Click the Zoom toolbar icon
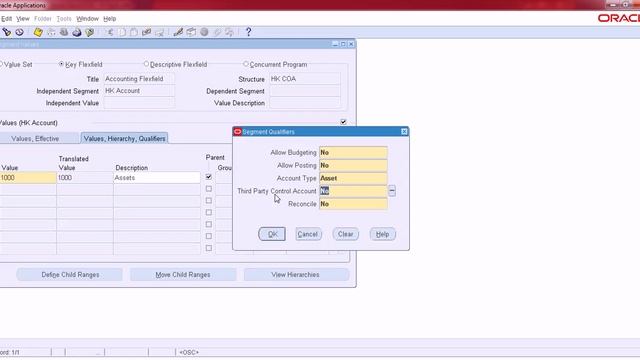 pos(191,32)
